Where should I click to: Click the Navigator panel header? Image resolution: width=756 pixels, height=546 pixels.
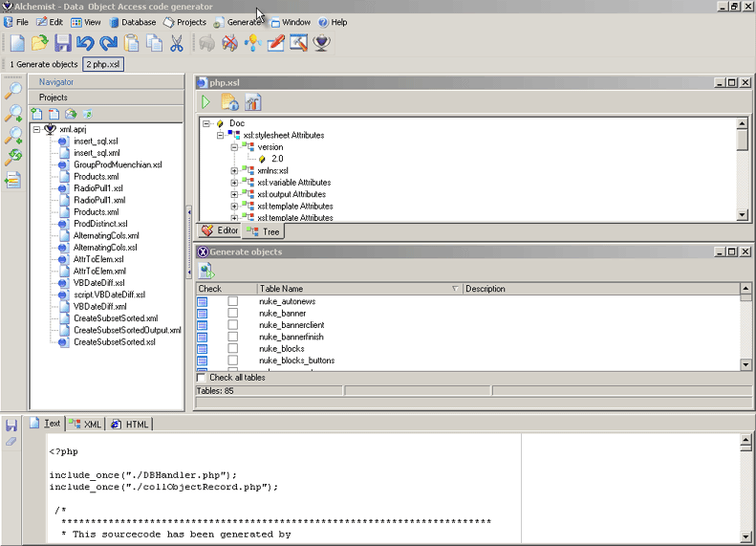(x=106, y=82)
